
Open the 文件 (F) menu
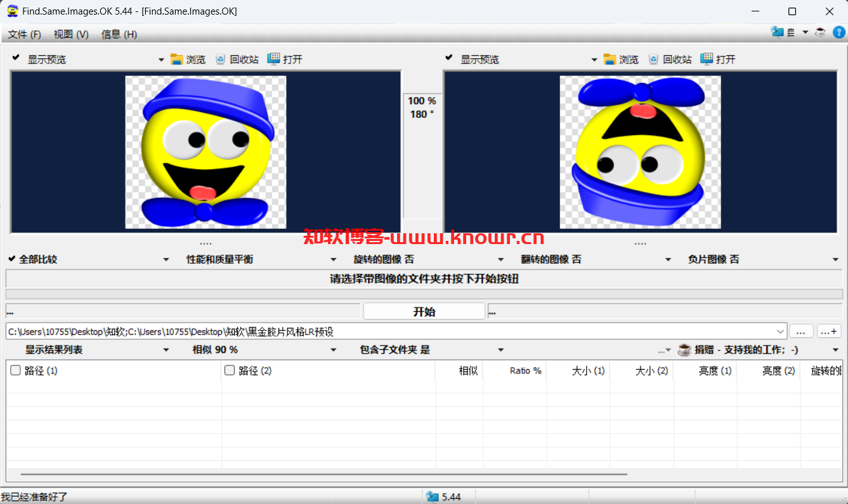click(x=25, y=34)
